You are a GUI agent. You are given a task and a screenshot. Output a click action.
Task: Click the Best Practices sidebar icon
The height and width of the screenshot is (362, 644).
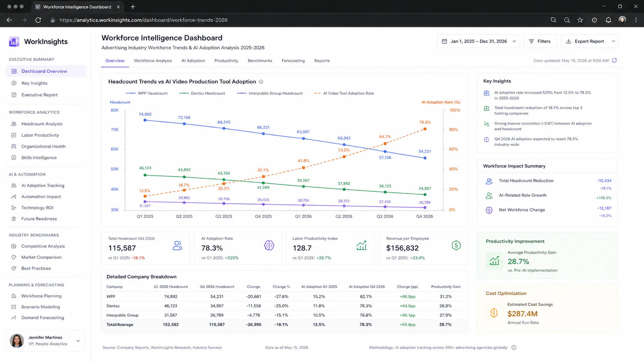tap(14, 268)
